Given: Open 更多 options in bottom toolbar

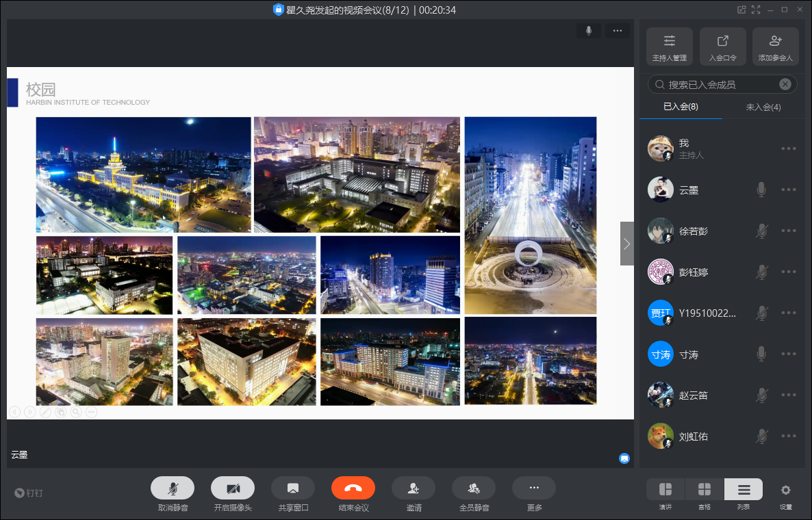Looking at the screenshot, I should point(534,488).
